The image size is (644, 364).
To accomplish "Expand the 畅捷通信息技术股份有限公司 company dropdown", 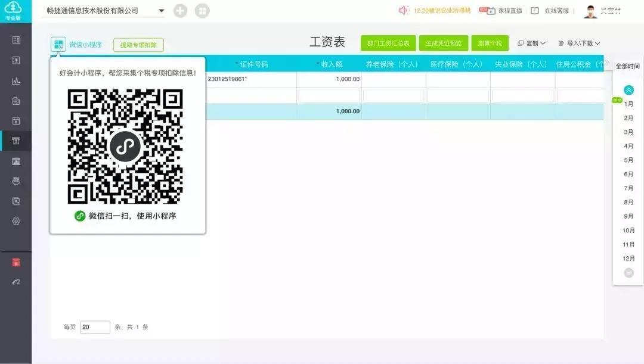I will coord(161,10).
